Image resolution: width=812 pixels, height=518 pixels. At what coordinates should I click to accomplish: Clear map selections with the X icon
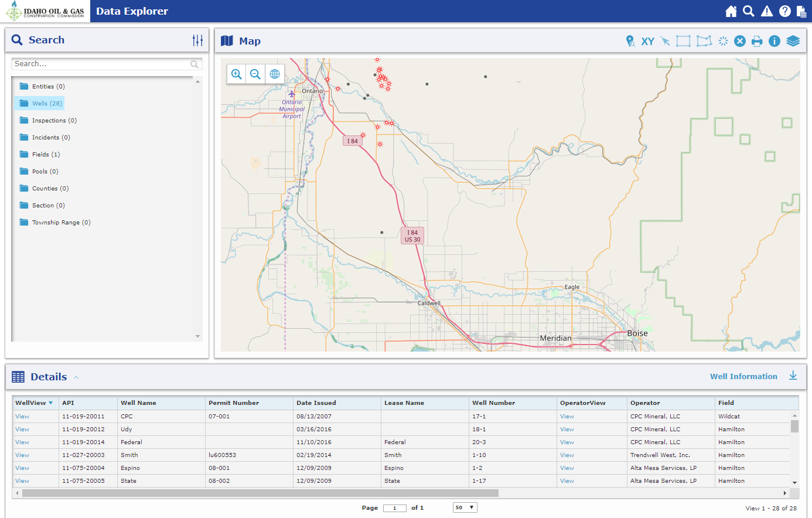pyautogui.click(x=739, y=41)
